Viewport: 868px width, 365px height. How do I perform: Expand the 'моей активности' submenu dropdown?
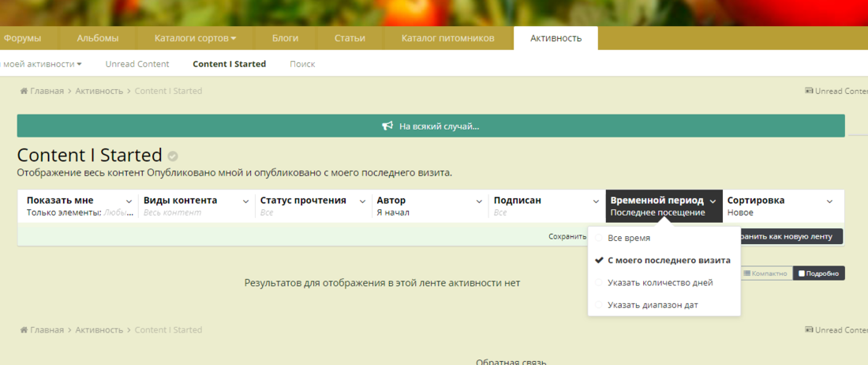click(42, 64)
